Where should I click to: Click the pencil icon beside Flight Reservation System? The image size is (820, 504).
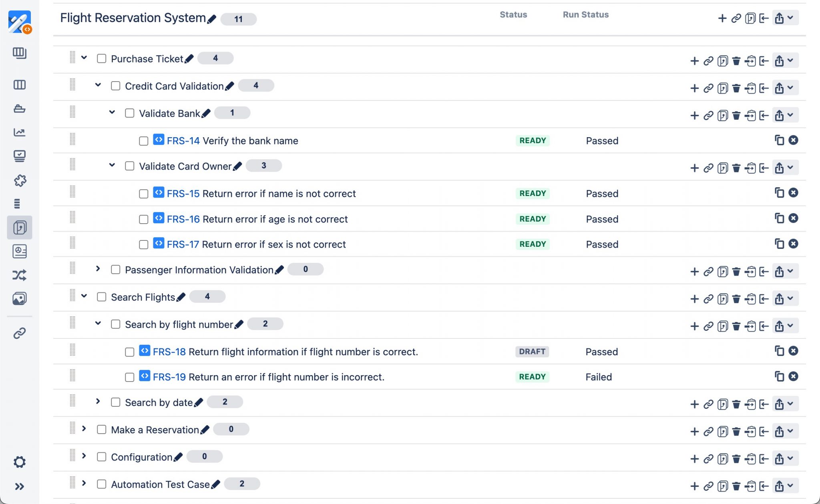pos(212,19)
